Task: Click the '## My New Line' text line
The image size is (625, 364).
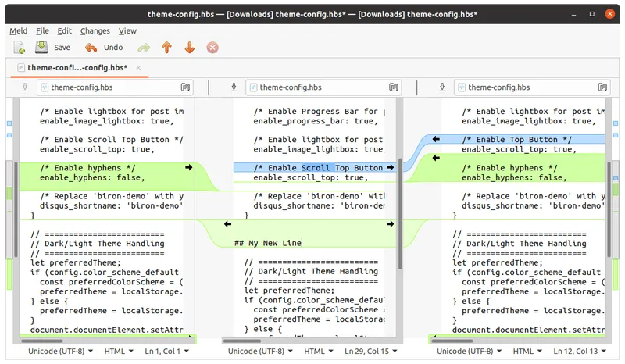Action: 268,243
